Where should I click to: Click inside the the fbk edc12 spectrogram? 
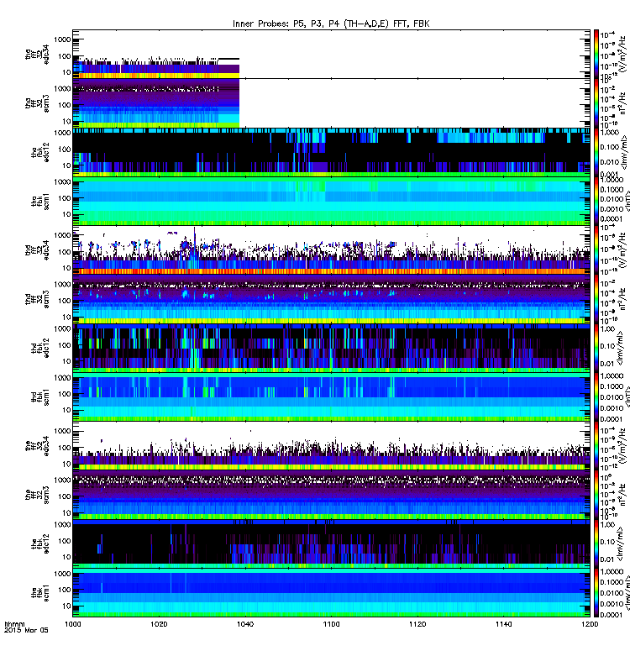coord(331,543)
